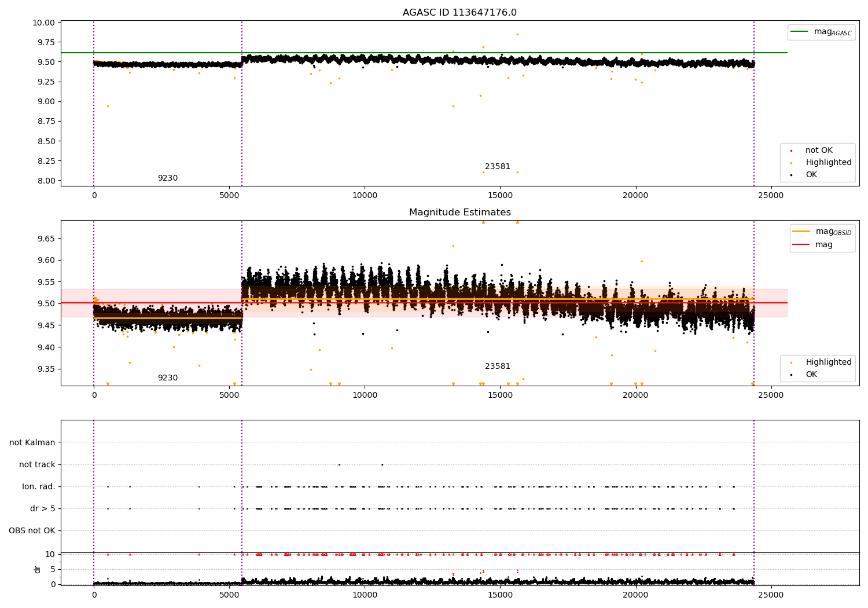Click the '9.40' y-axis tick label
Viewport: 868px width, 608px height.
[47, 347]
